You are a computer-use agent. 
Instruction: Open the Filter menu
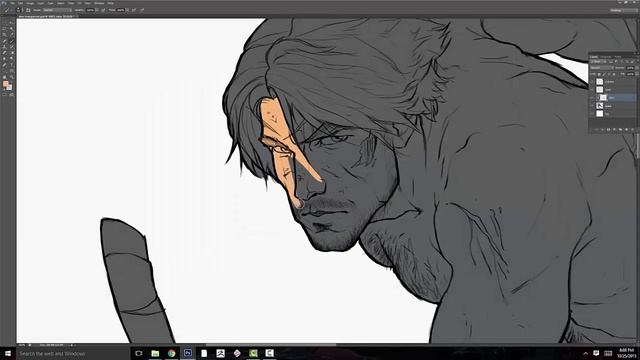[71, 3]
